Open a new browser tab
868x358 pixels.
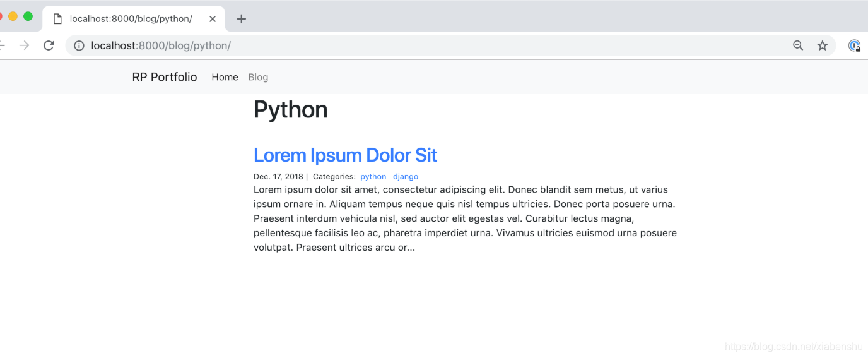coord(241,19)
